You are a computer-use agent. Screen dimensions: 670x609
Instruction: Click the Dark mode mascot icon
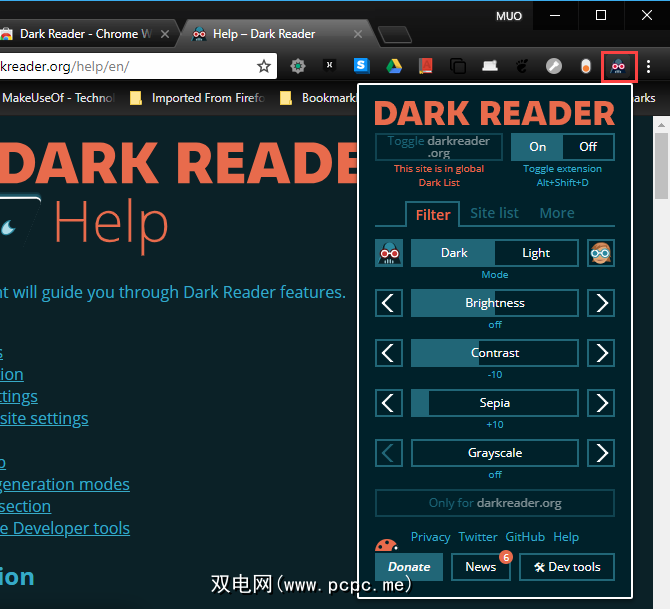pyautogui.click(x=389, y=253)
